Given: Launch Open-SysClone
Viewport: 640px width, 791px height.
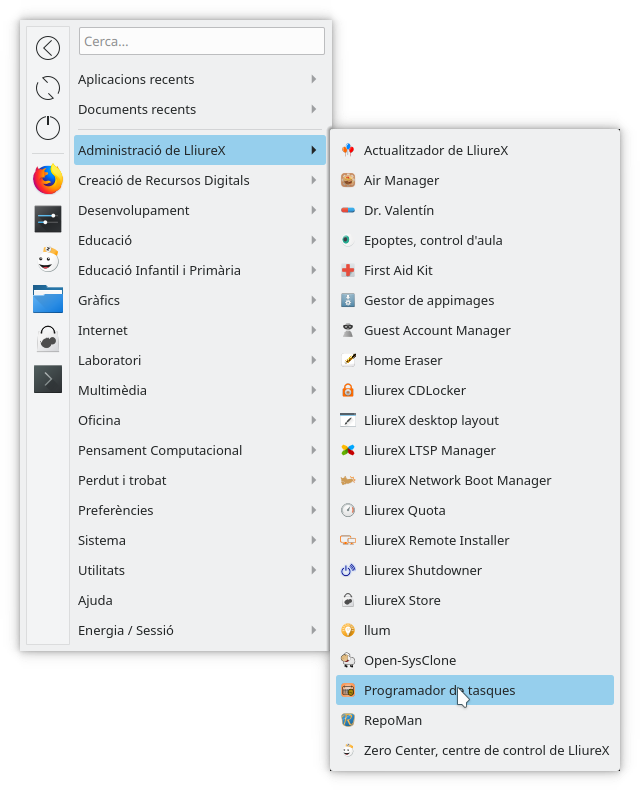Looking at the screenshot, I should pyautogui.click(x=475, y=660).
